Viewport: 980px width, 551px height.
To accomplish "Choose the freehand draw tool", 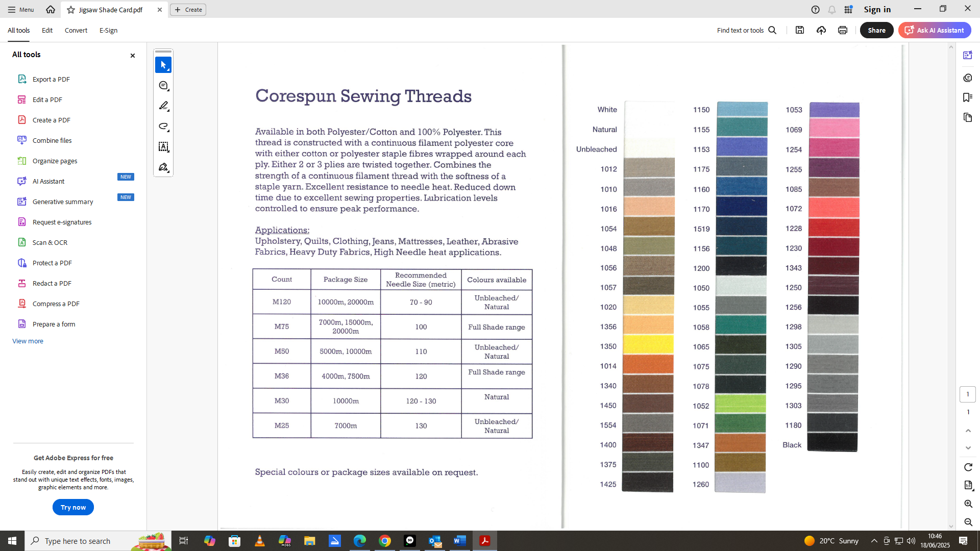I will pos(163,127).
